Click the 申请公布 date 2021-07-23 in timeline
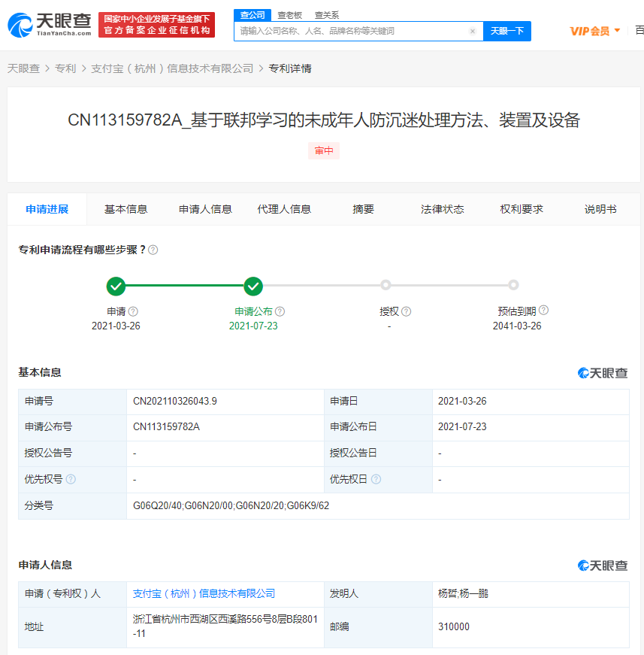 (x=253, y=326)
